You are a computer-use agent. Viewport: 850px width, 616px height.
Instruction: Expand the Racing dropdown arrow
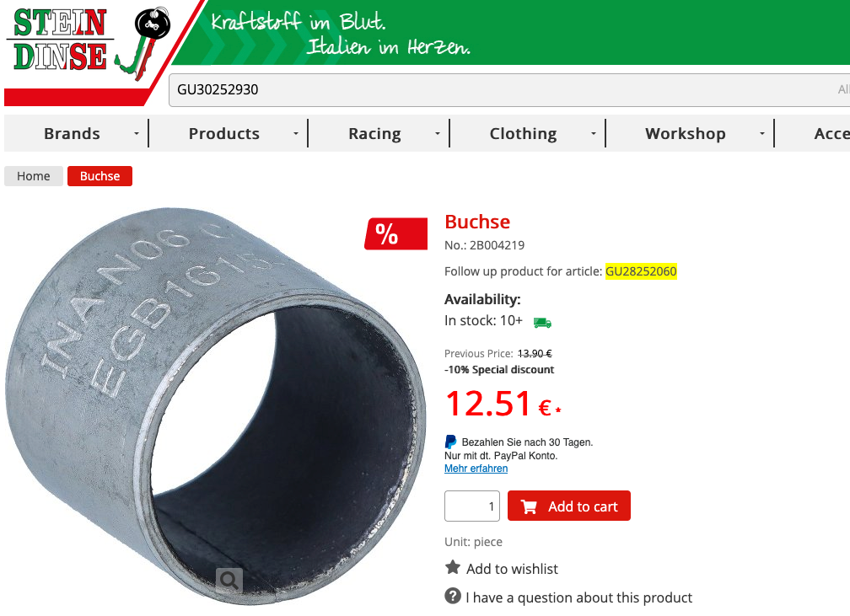(438, 133)
